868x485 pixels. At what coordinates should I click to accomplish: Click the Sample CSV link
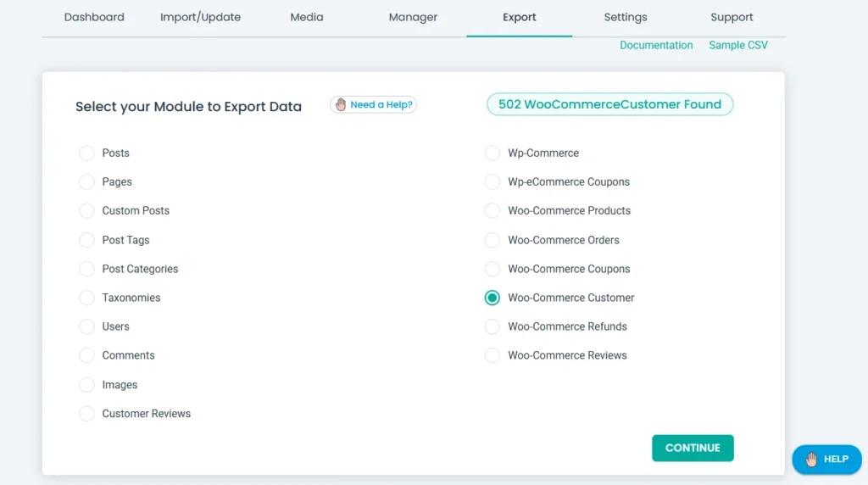pyautogui.click(x=738, y=46)
